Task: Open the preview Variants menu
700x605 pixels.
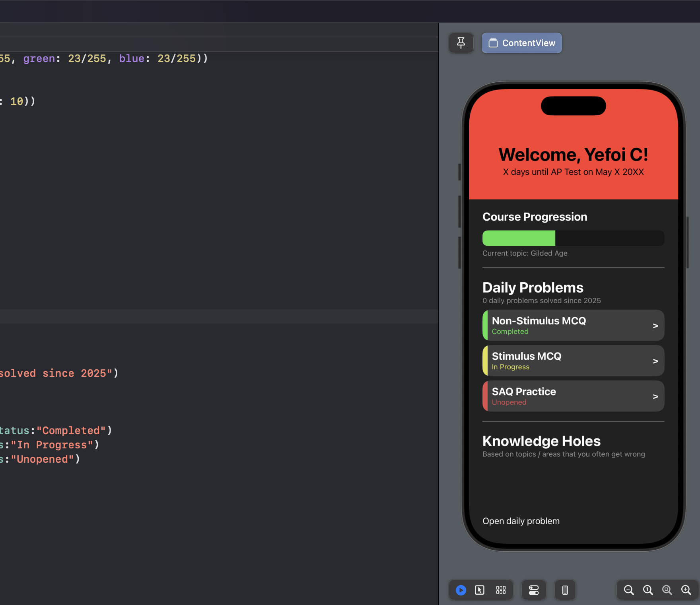Action: [501, 590]
